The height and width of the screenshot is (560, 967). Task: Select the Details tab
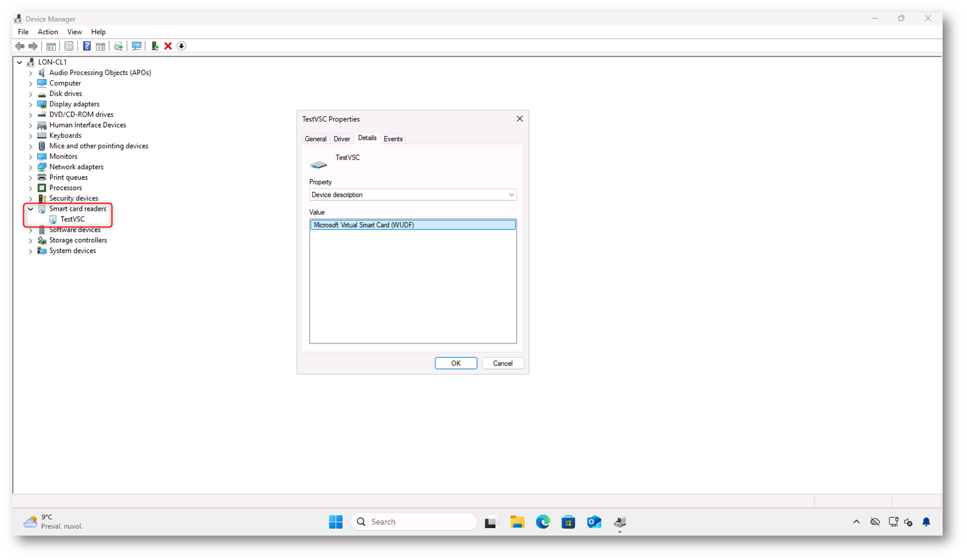pos(367,138)
